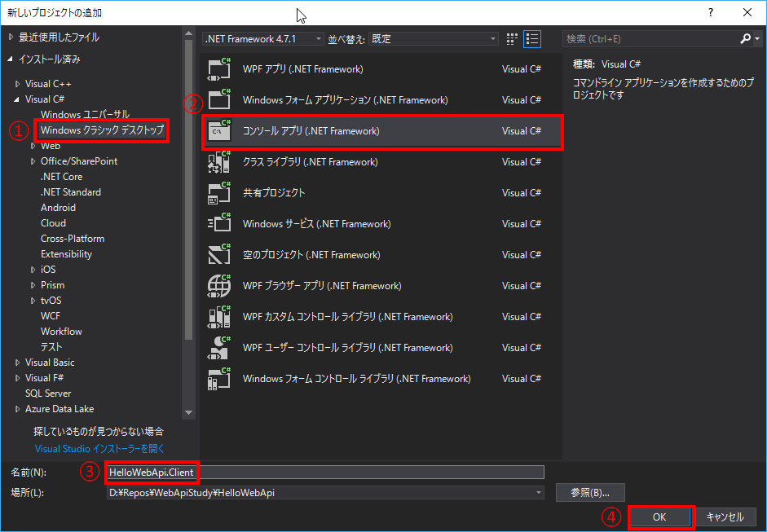Select the .NET Standard category
Screen dimensions: 767x532
[x=71, y=192]
